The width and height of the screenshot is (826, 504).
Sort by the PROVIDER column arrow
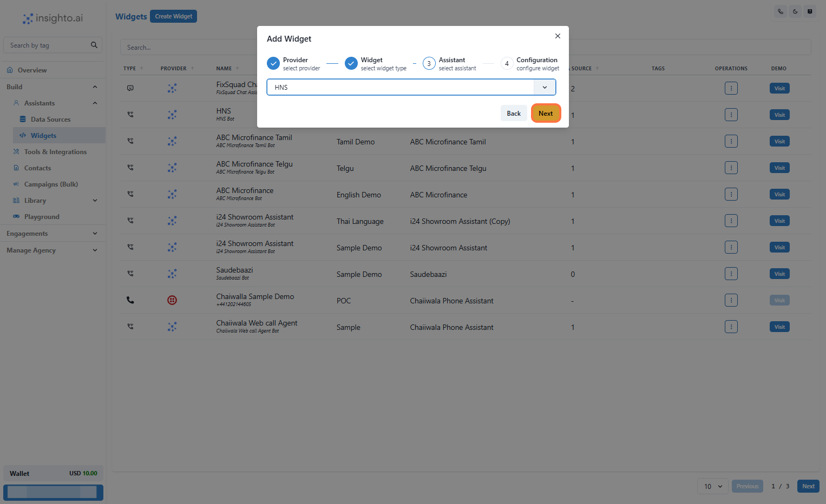[x=192, y=69]
